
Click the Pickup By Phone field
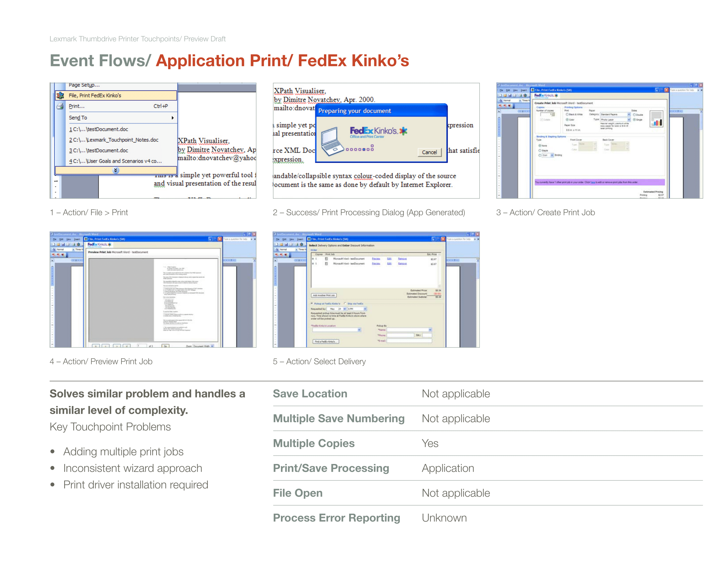tap(400, 335)
